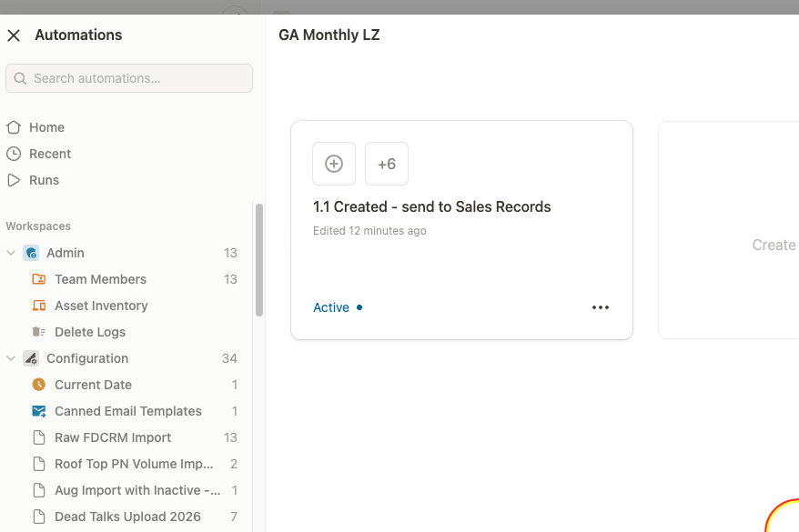
Task: Click the Team Members table icon
Action: pos(38,279)
